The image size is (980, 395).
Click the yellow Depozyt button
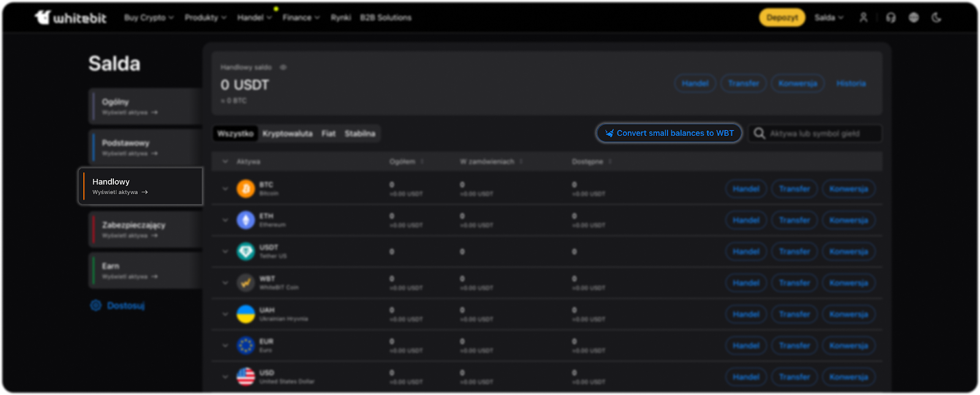(x=782, y=18)
